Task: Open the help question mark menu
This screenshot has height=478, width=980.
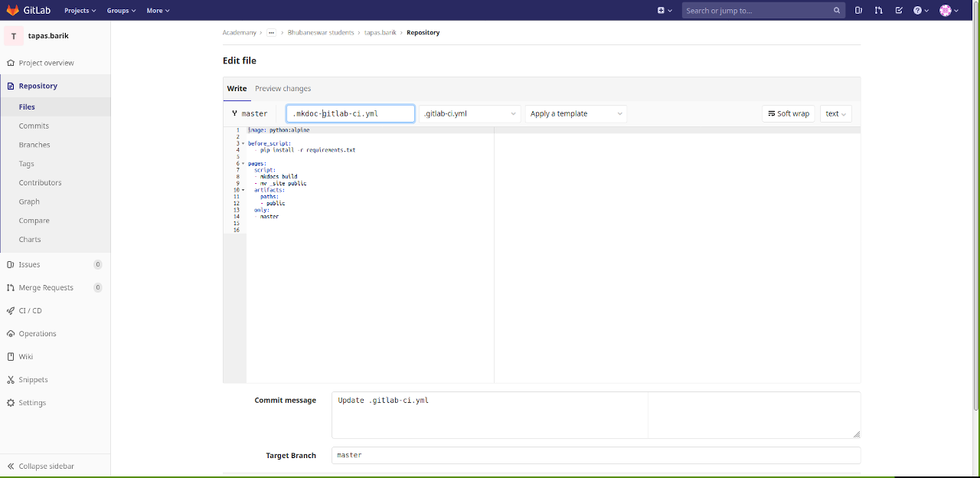Action: coord(920,11)
